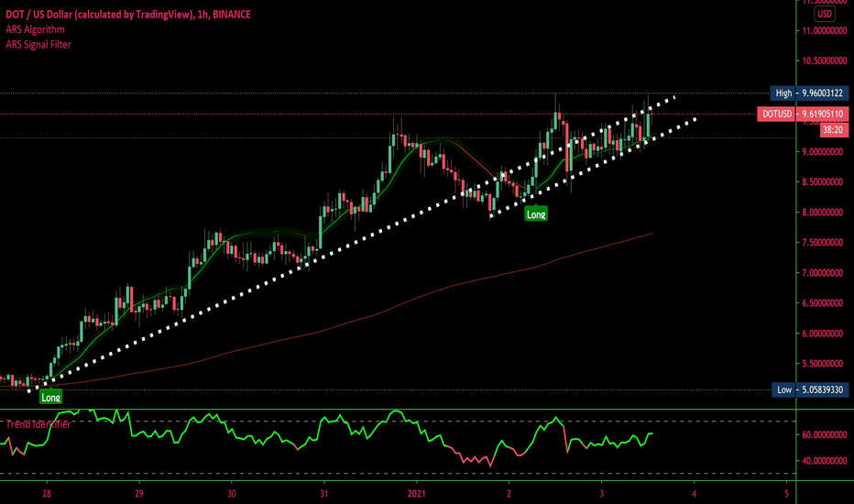Image resolution: width=854 pixels, height=504 pixels.
Task: Click the 7.50000000 price axis value
Action: pos(825,243)
